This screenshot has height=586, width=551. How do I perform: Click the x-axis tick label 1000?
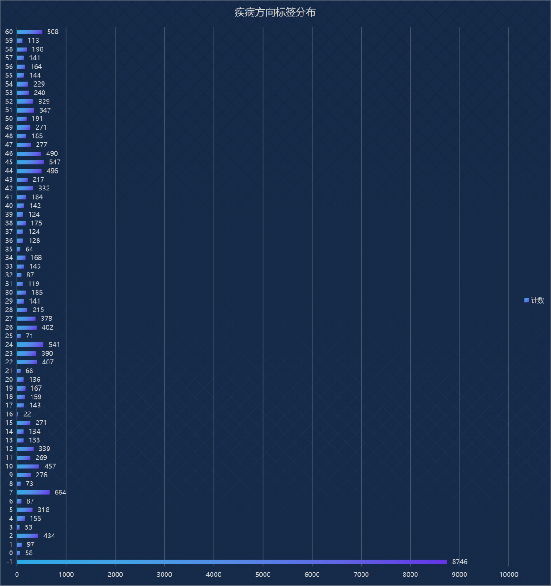pos(66,574)
